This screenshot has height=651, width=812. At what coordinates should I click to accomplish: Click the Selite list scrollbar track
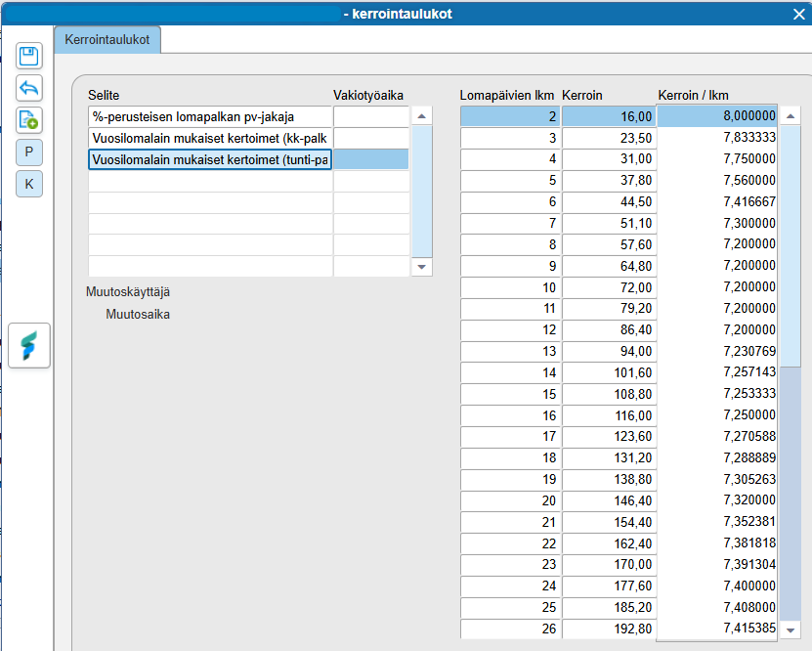(421, 192)
